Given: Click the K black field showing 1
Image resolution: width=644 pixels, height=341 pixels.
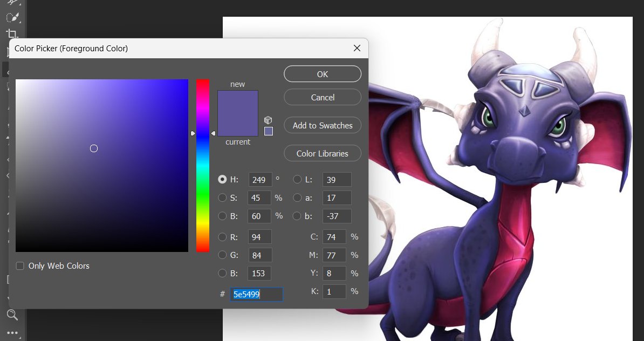Looking at the screenshot, I should (334, 291).
